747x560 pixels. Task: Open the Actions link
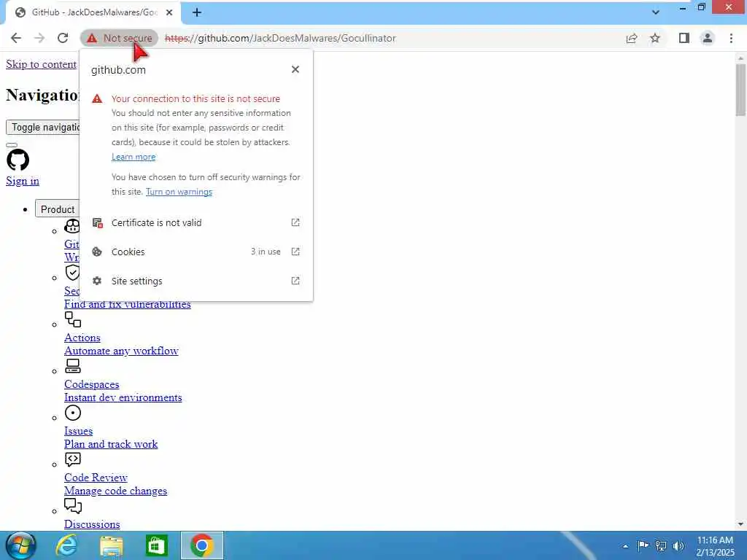click(x=82, y=338)
